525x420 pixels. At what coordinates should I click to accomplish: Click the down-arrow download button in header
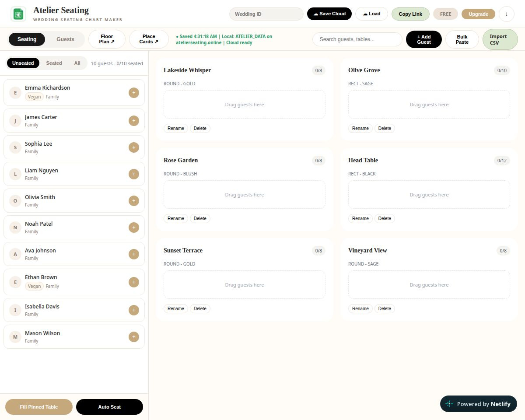pos(507,14)
